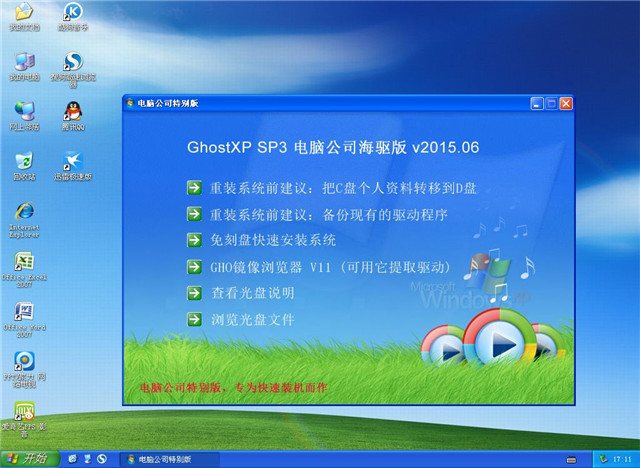This screenshot has width=640, height=468.
Task: Click the 开始 Start button
Action: [27, 458]
